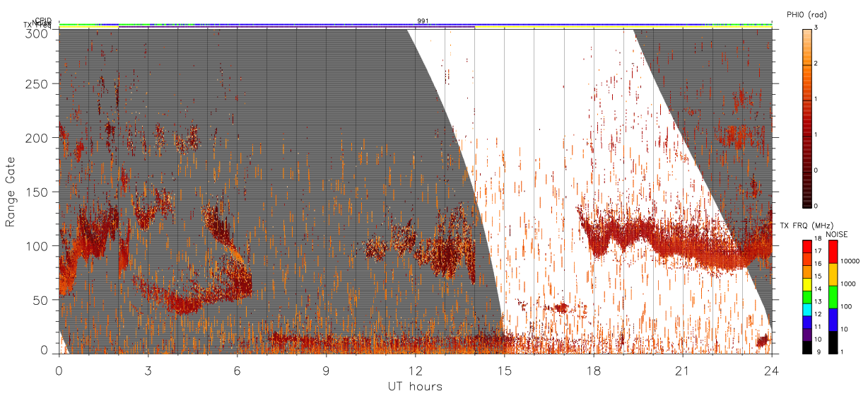The image size is (868, 401).
Task: Click the orange 15-16 MHz TX FRQ swatch
Action: (x=807, y=272)
